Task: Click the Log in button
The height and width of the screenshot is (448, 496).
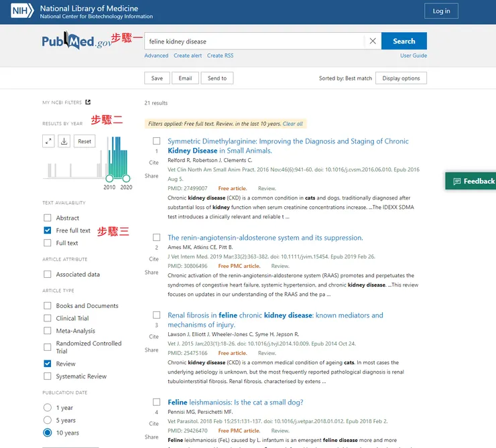Action: coord(441,11)
